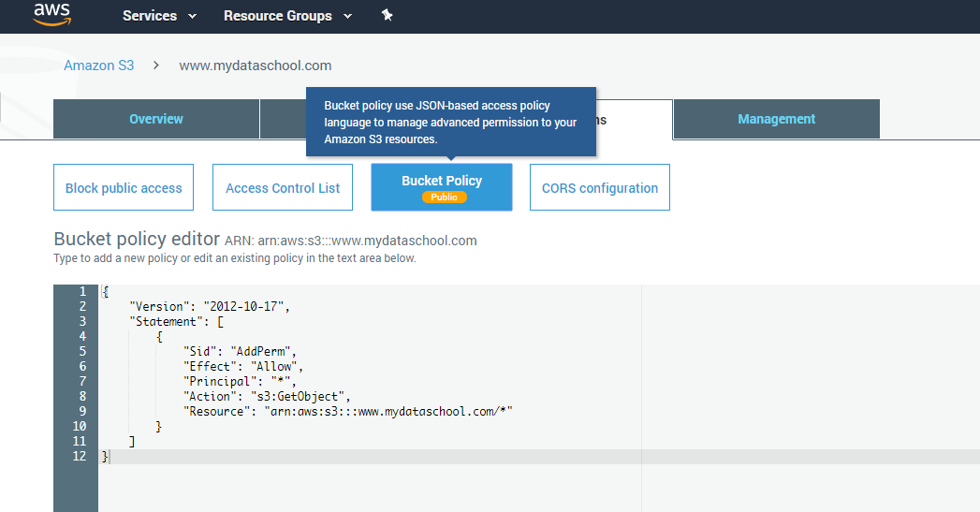980x512 pixels.
Task: Switch to the Management tab
Action: 776,119
